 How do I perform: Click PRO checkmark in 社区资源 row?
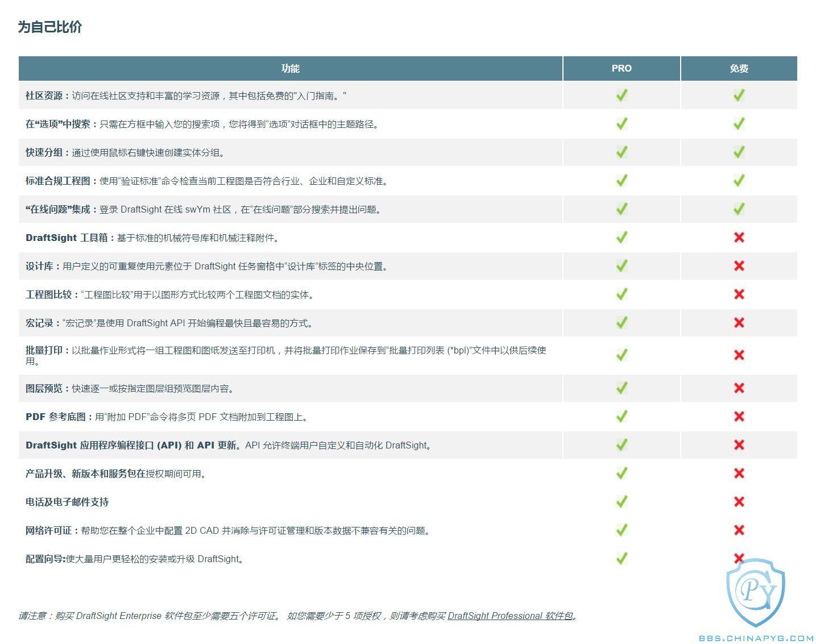tap(622, 95)
